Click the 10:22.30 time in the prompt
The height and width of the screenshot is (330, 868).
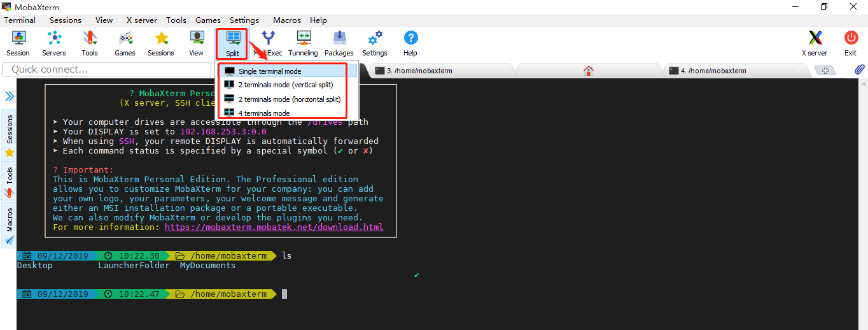[139, 255]
